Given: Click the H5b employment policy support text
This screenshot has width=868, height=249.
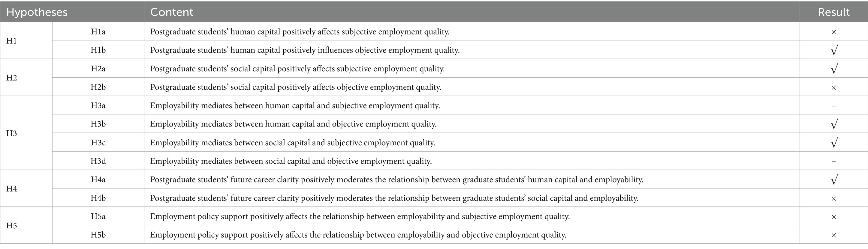Looking at the screenshot, I should [x=358, y=235].
